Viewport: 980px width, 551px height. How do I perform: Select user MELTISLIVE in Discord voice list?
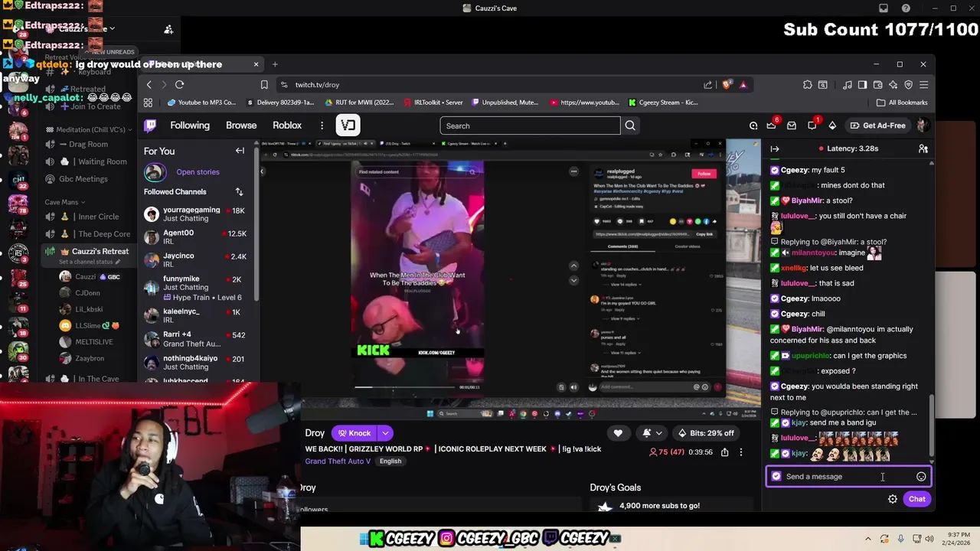[94, 342]
